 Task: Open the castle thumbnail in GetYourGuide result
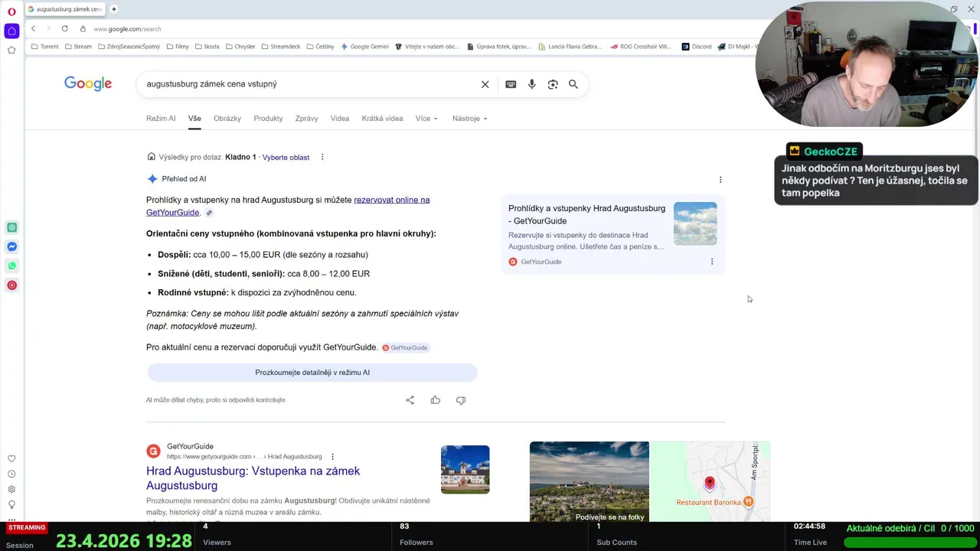tap(465, 469)
